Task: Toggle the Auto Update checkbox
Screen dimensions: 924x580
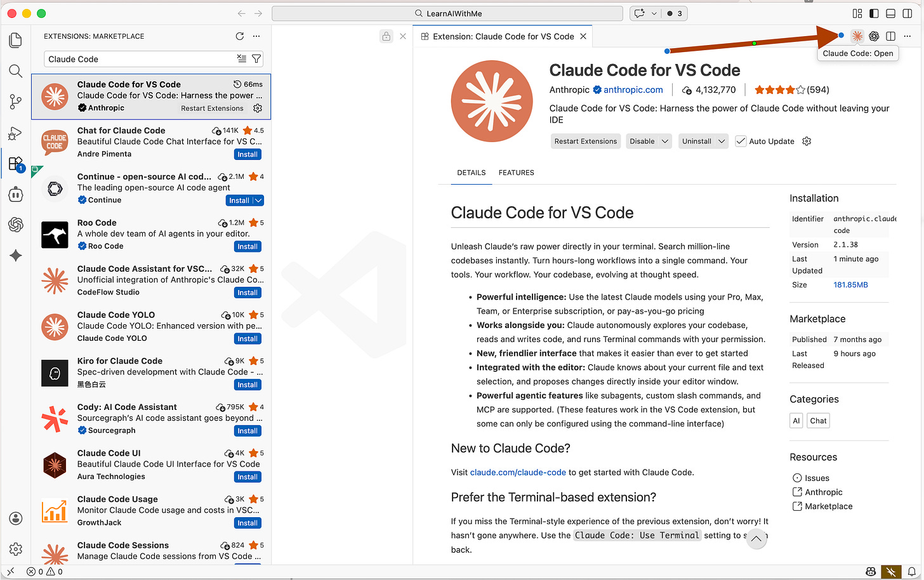Action: (741, 141)
